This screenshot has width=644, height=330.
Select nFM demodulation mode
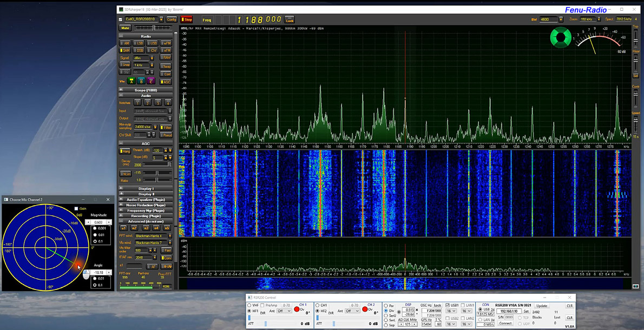click(x=166, y=50)
